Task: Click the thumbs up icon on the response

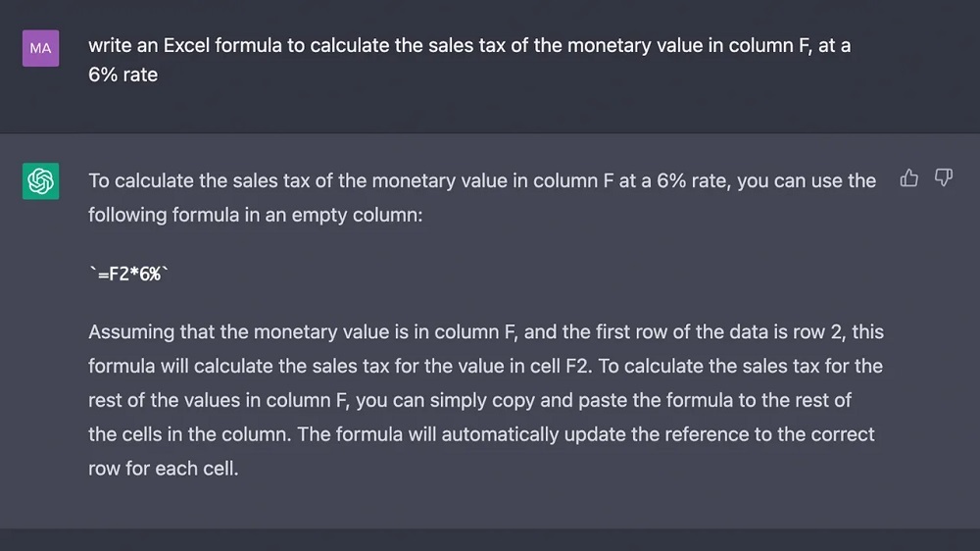Action: point(909,178)
